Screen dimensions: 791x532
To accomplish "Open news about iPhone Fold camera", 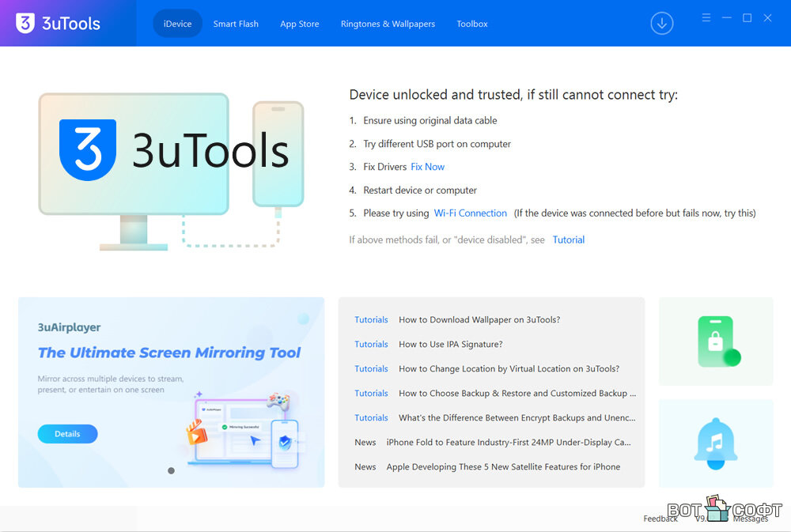I will (x=508, y=443).
